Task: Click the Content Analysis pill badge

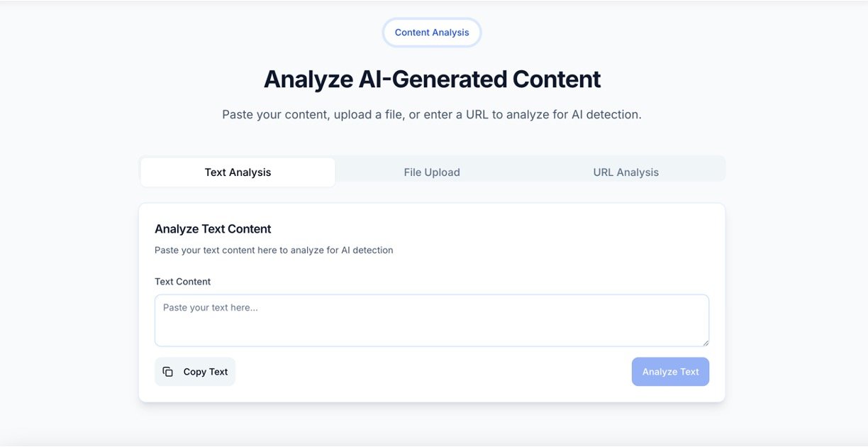Action: [x=432, y=33]
